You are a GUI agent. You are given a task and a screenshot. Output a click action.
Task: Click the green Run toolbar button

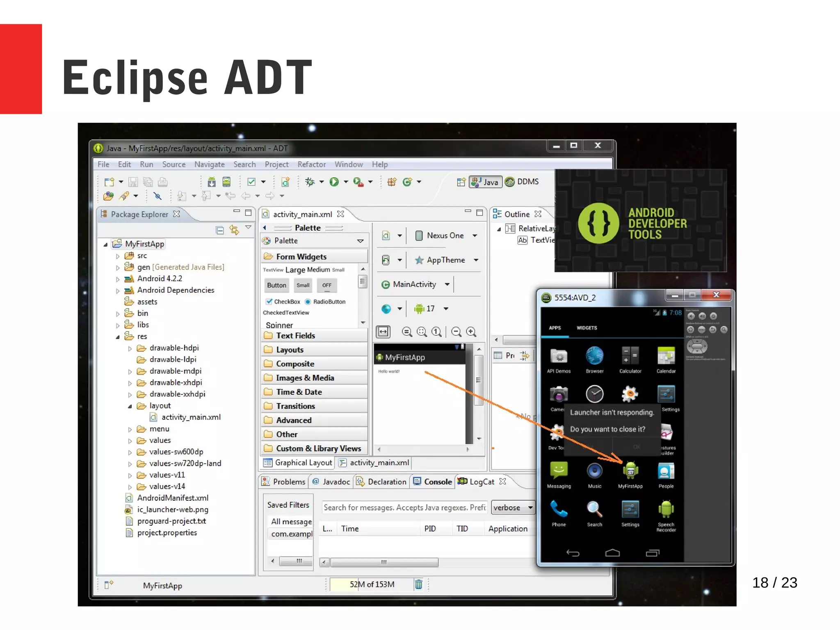point(334,182)
